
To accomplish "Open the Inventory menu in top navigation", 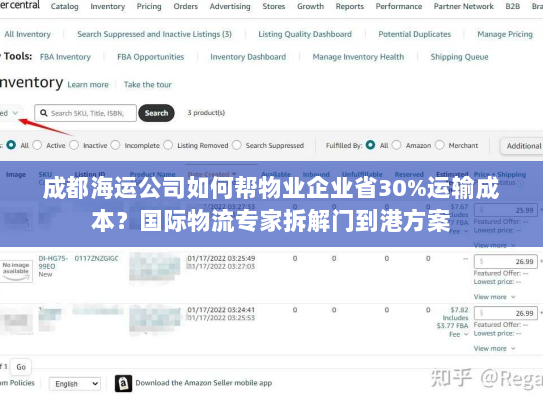I will coord(108,7).
